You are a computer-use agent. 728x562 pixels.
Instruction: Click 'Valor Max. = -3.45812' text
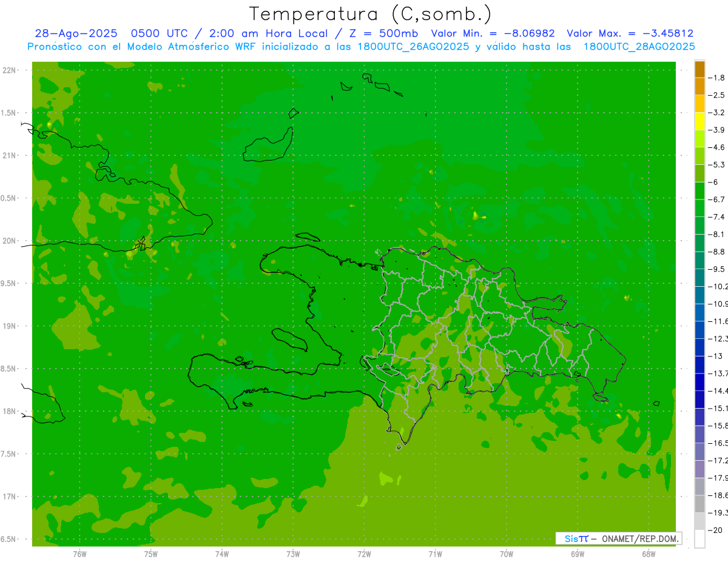pyautogui.click(x=630, y=34)
